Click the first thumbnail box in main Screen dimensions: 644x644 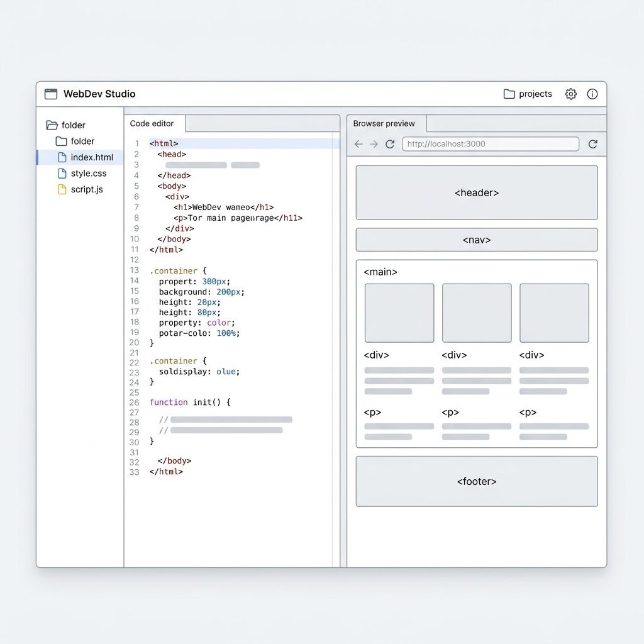[399, 313]
